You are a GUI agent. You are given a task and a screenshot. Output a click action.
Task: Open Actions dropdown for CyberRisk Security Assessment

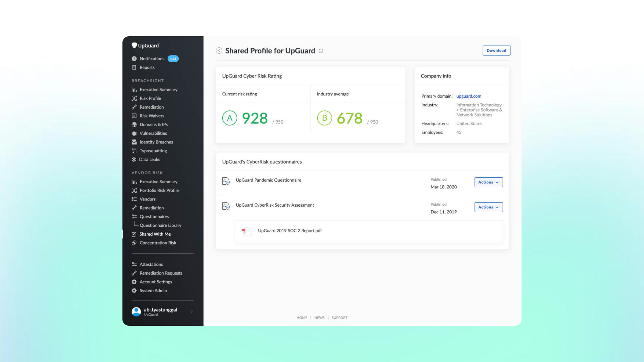pyautogui.click(x=488, y=207)
